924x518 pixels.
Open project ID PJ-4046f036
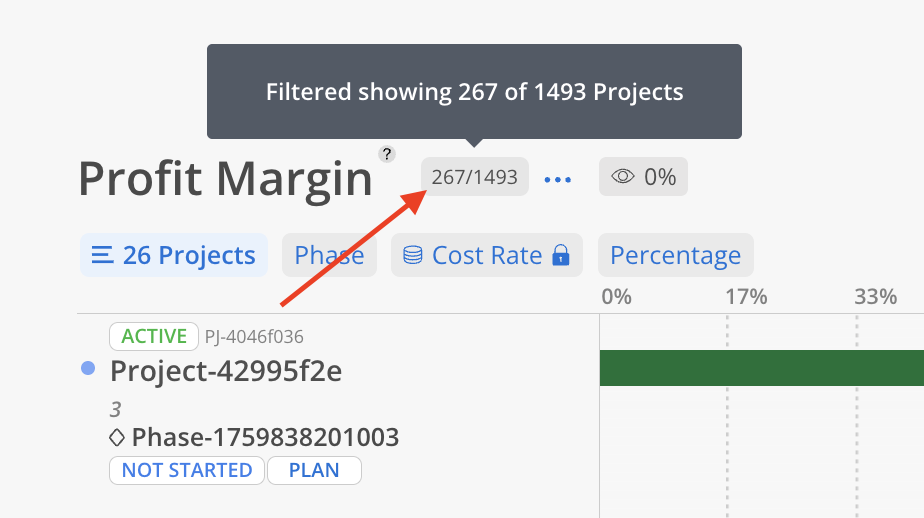point(254,337)
